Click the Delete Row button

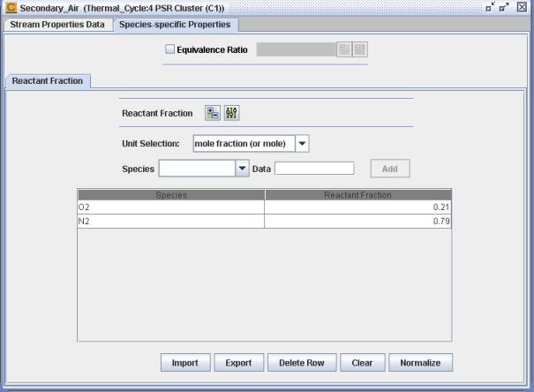pyautogui.click(x=302, y=363)
